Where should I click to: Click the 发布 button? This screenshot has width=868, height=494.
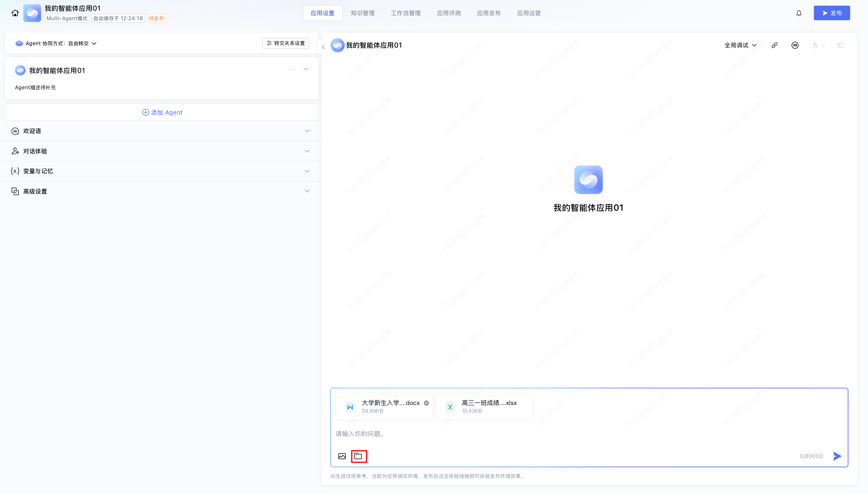[831, 13]
